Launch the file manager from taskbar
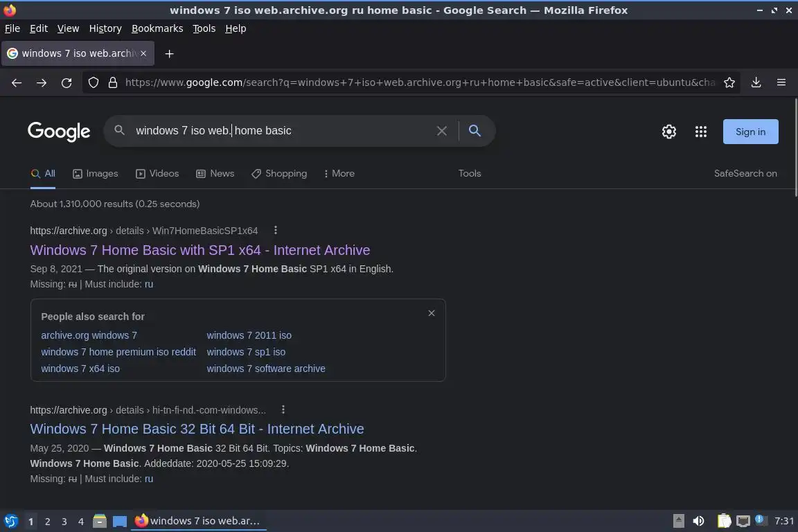The height and width of the screenshot is (532, 798). click(x=100, y=521)
